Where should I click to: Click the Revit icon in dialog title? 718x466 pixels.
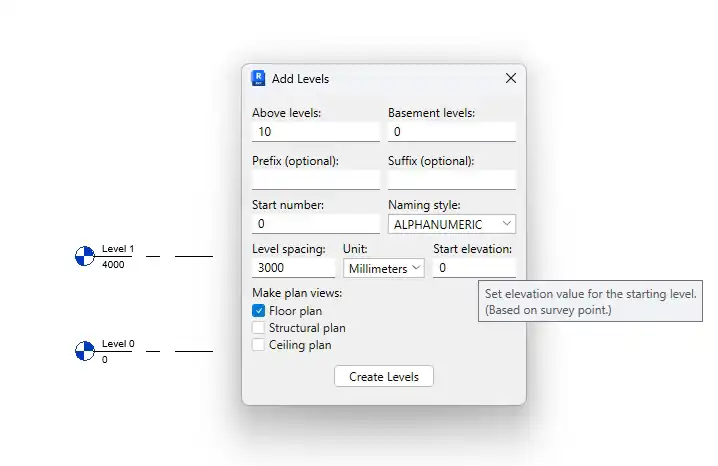tap(258, 78)
